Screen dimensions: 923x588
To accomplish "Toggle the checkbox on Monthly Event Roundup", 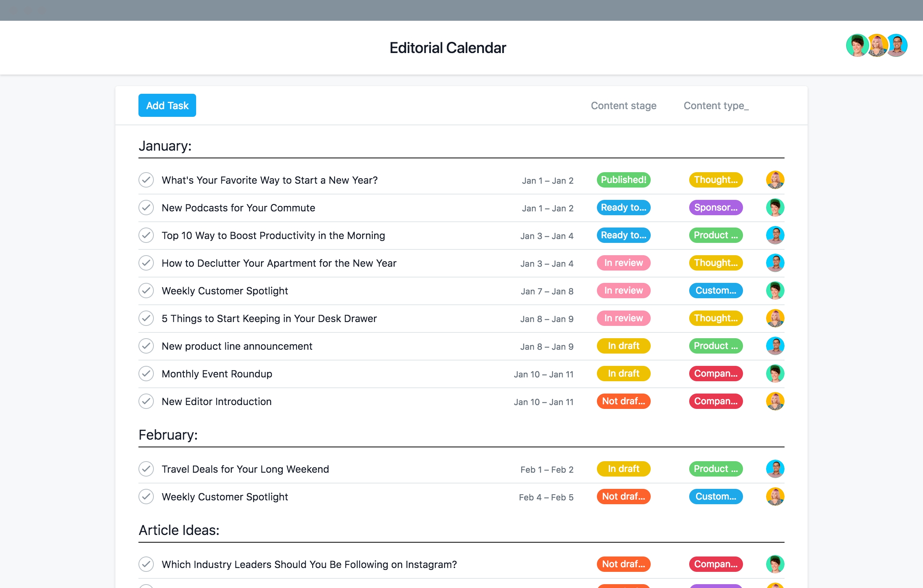I will pos(147,374).
